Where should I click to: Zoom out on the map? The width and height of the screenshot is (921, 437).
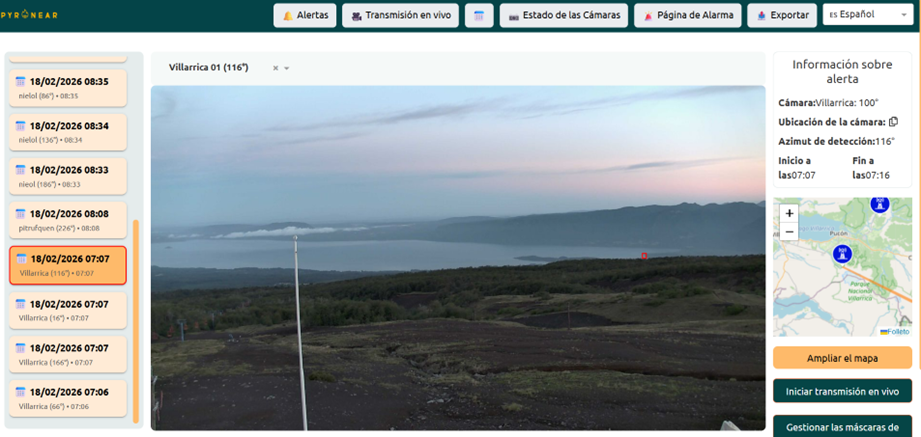coord(789,231)
